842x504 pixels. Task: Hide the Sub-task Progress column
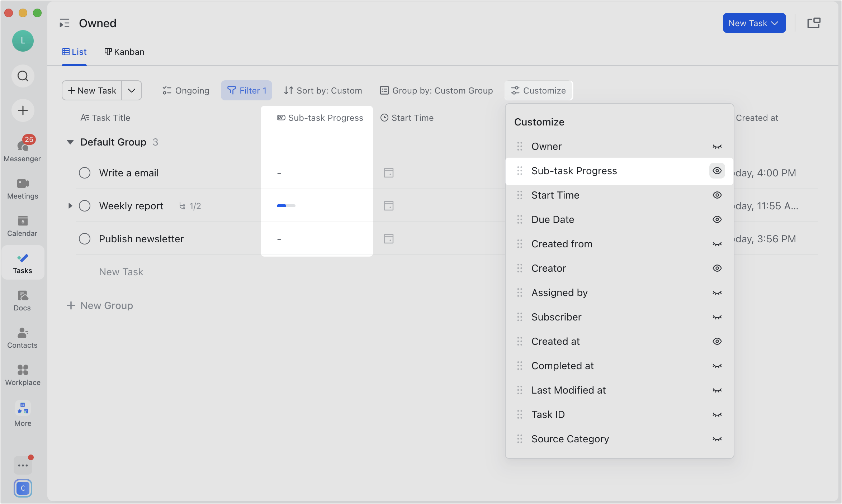coord(717,171)
